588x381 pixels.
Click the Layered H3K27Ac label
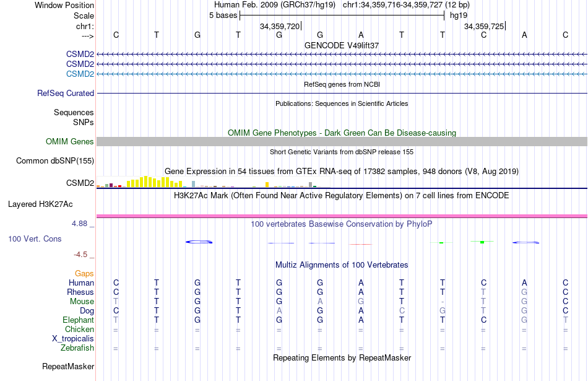(40, 204)
